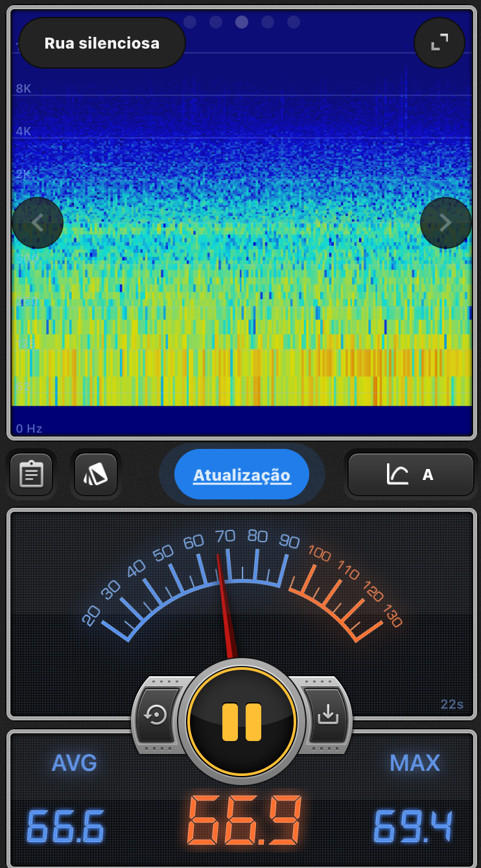The image size is (481, 868).
Task: Tap the frequency weighting curve icon
Action: click(x=397, y=475)
